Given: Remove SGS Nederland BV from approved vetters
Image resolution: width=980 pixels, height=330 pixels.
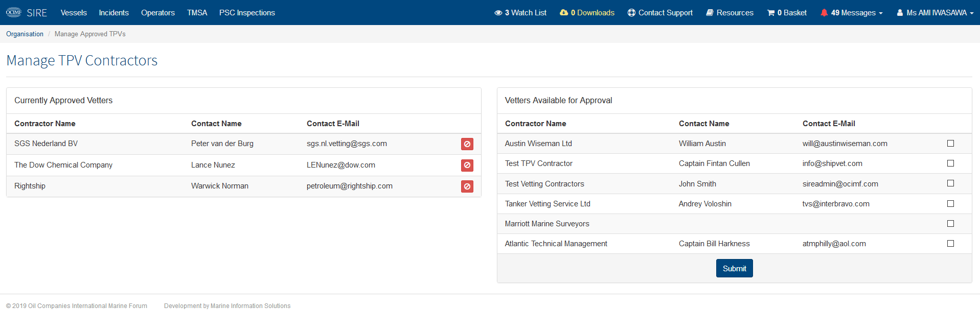Looking at the screenshot, I should 467,144.
